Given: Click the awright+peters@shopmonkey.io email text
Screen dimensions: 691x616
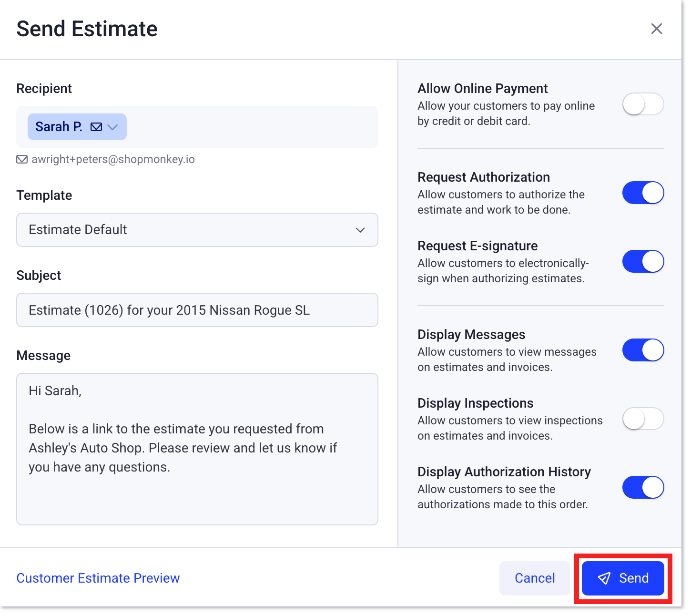Looking at the screenshot, I should point(113,159).
